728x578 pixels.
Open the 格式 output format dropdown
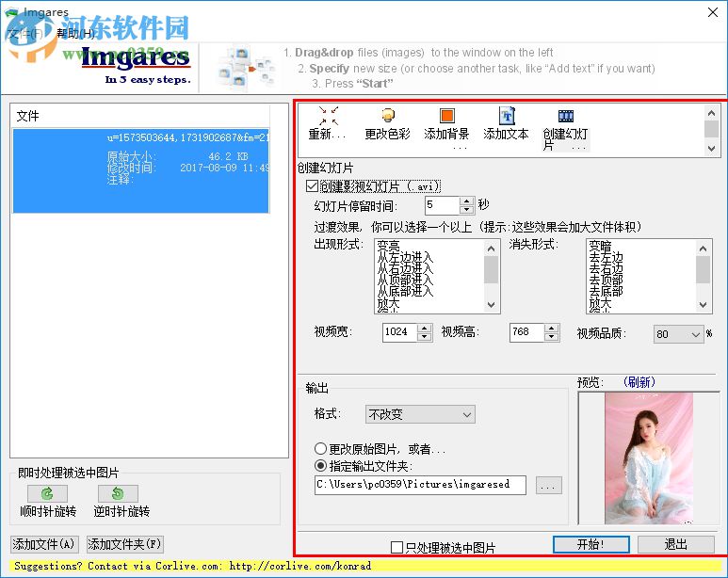pyautogui.click(x=420, y=414)
